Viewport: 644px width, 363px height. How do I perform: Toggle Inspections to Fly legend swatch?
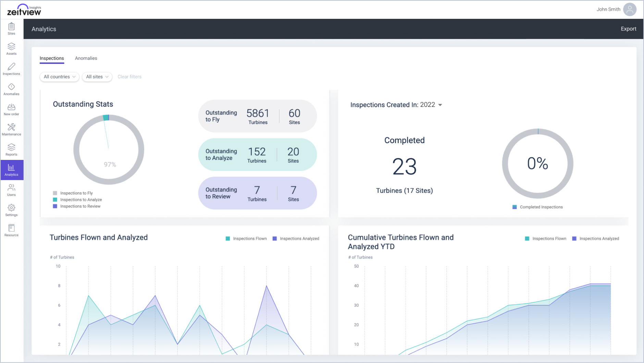click(x=55, y=193)
